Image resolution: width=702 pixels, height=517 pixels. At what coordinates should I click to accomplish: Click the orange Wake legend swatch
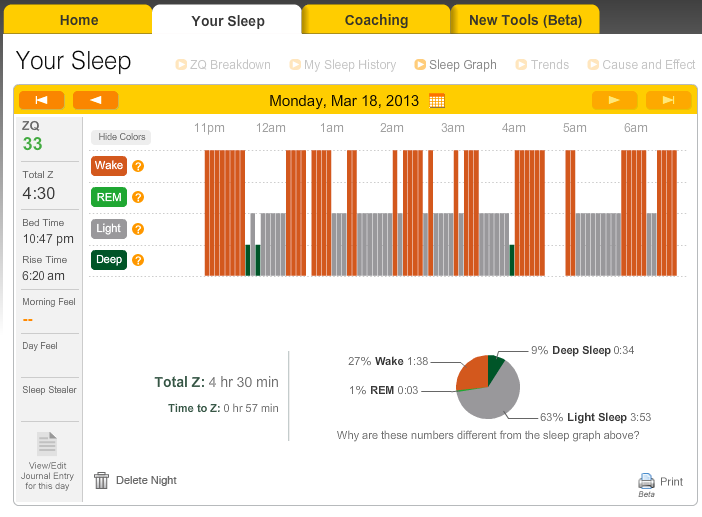point(109,166)
